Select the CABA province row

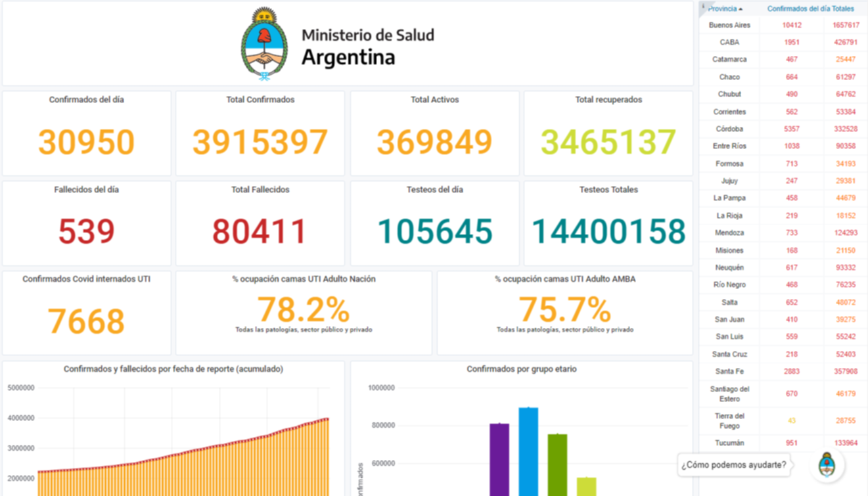tap(783, 42)
